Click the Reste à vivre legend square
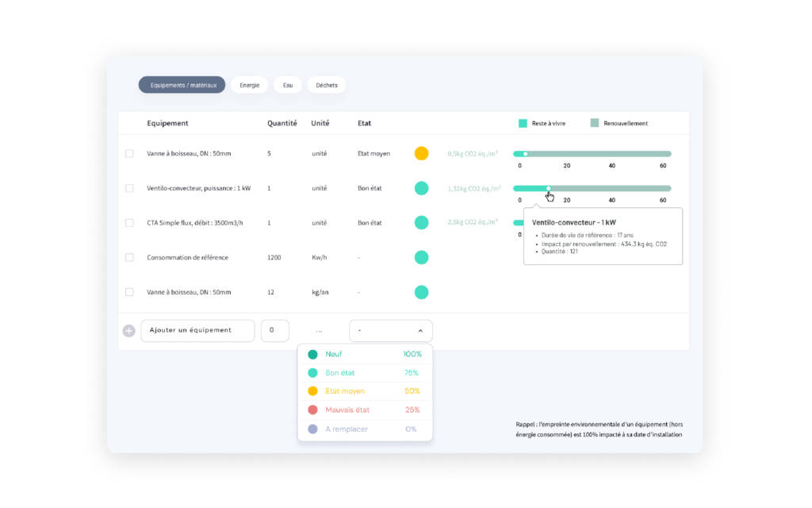The height and width of the screenshot is (508, 812). [523, 123]
